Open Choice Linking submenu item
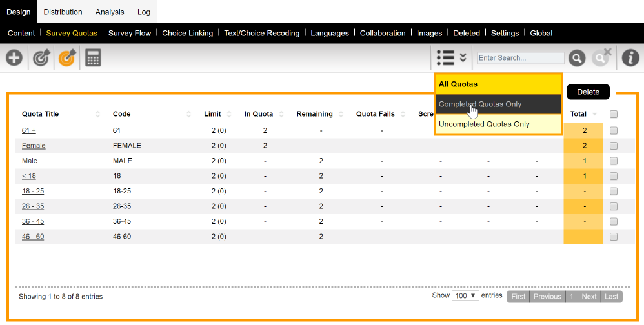644x325 pixels. (x=188, y=34)
